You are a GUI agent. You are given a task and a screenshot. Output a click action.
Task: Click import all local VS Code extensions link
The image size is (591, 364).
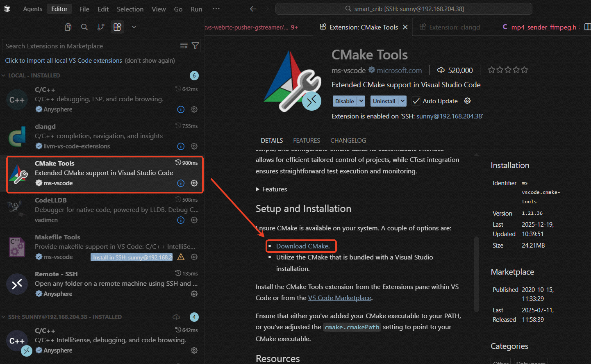coord(64,60)
